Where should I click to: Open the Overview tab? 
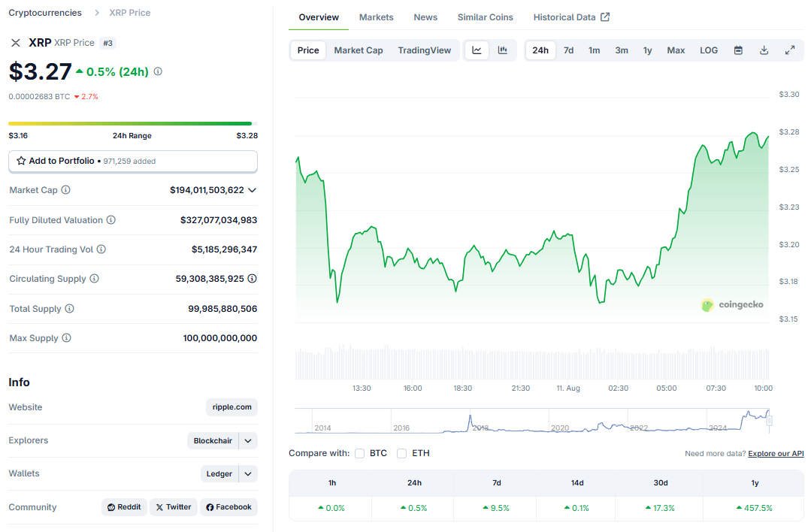click(319, 17)
